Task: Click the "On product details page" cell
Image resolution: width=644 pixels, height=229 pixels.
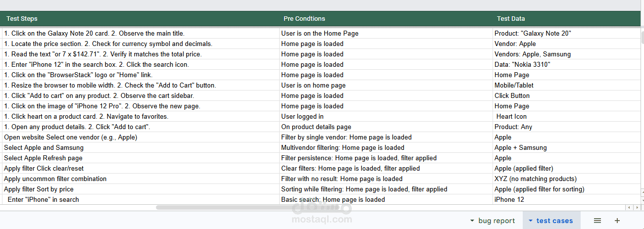Action: pos(316,127)
